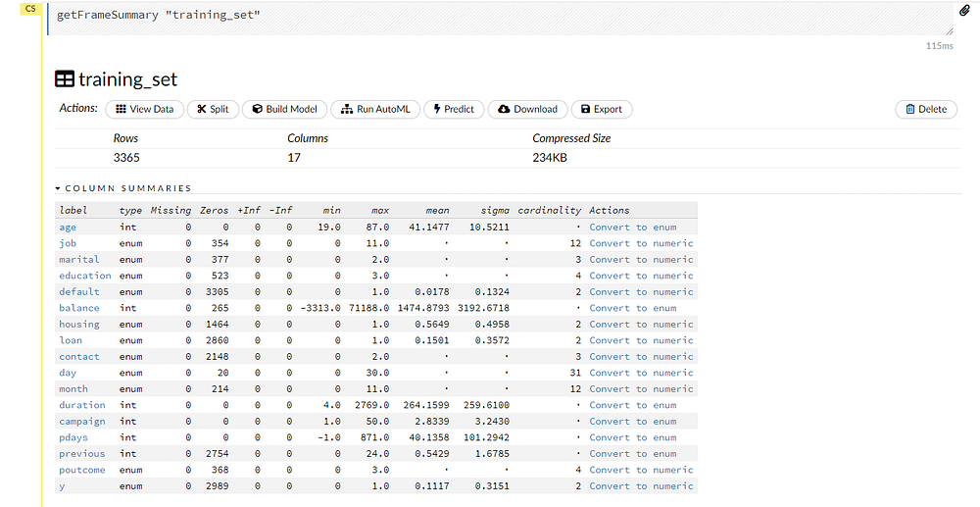
Task: Select the Columns value 17
Action: pos(294,158)
